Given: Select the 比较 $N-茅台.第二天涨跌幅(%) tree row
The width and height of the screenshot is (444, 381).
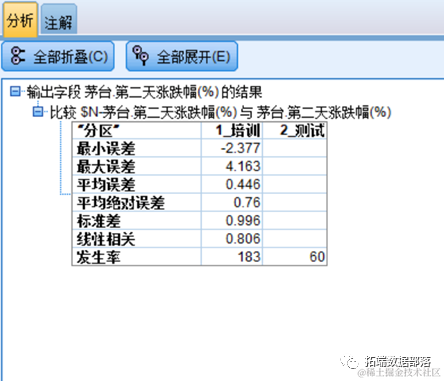Looking at the screenshot, I should coord(220,112).
